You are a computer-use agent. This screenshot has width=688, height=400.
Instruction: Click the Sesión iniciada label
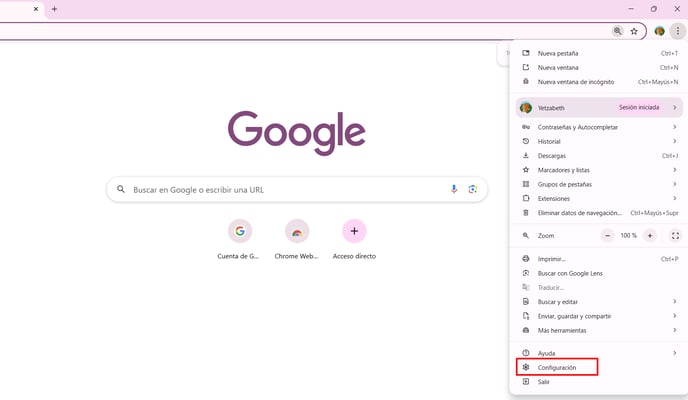639,107
